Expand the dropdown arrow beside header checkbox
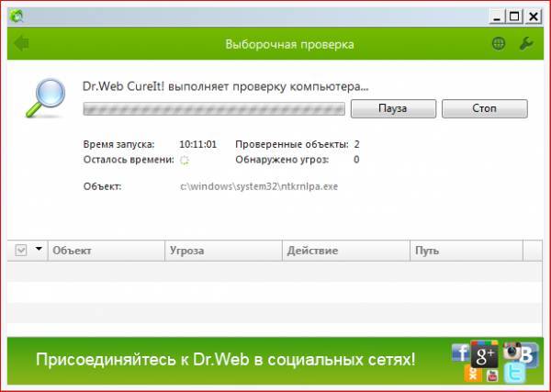Screen dimensions: 551x392 click(39, 249)
